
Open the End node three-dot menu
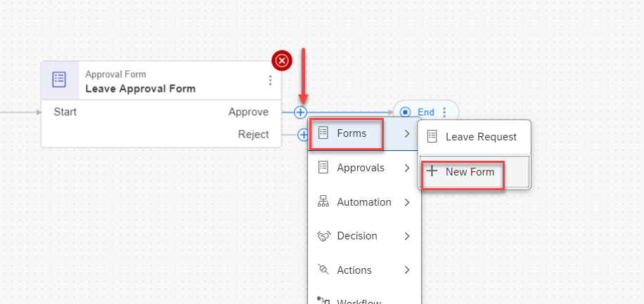tap(444, 112)
